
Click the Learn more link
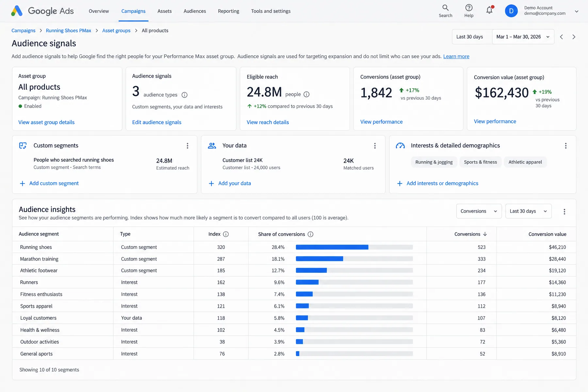[456, 56]
